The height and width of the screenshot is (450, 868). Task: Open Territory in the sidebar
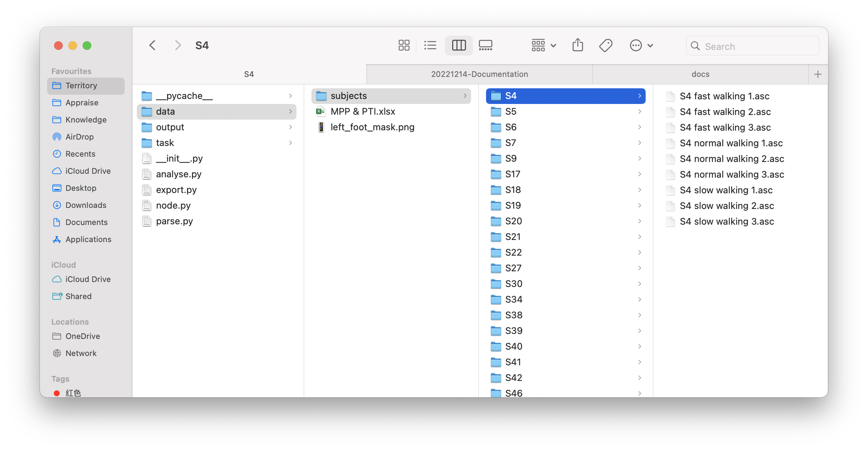pyautogui.click(x=86, y=86)
